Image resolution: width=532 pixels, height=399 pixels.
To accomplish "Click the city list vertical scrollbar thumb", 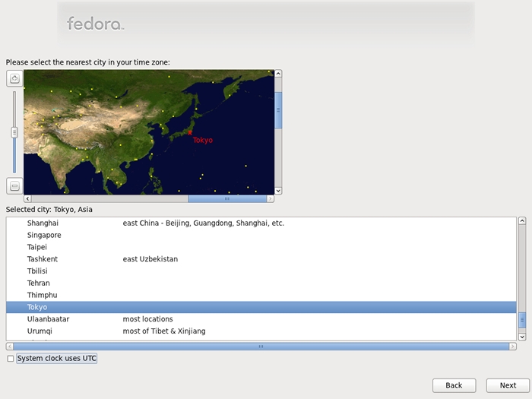I will 522,320.
